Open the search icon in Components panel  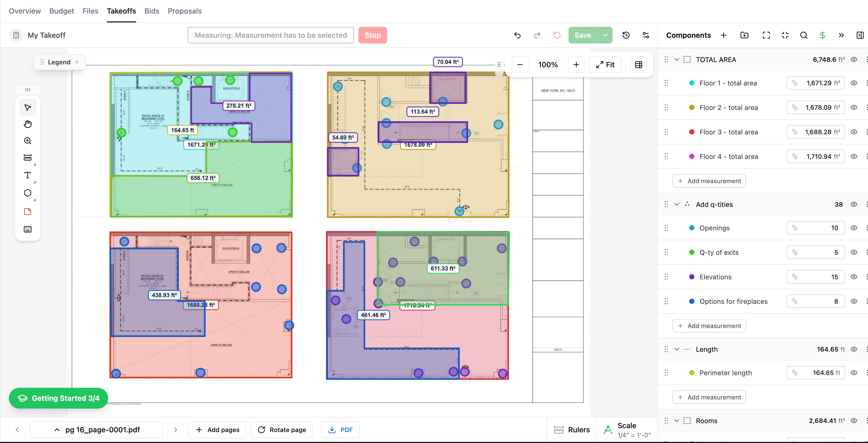pyautogui.click(x=804, y=35)
